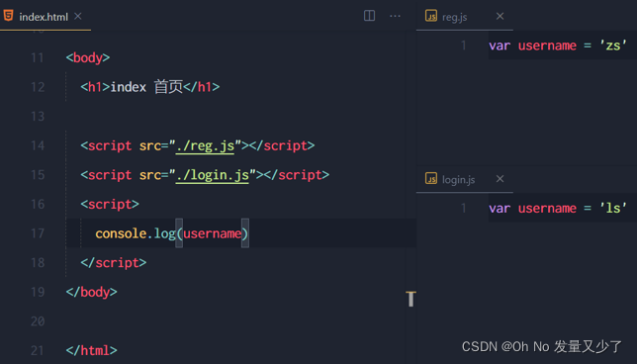Close the login.js tab
The height and width of the screenshot is (364, 637).
click(500, 179)
